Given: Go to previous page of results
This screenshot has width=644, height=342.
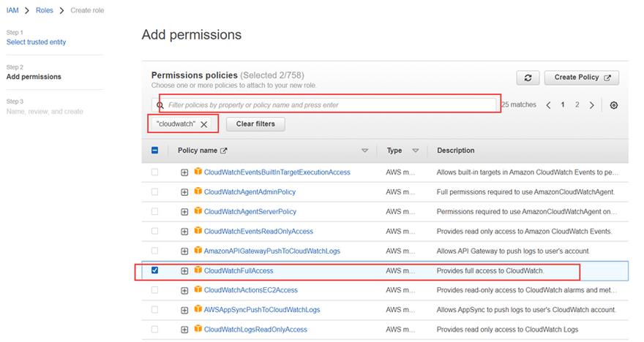Looking at the screenshot, I should pyautogui.click(x=548, y=105).
